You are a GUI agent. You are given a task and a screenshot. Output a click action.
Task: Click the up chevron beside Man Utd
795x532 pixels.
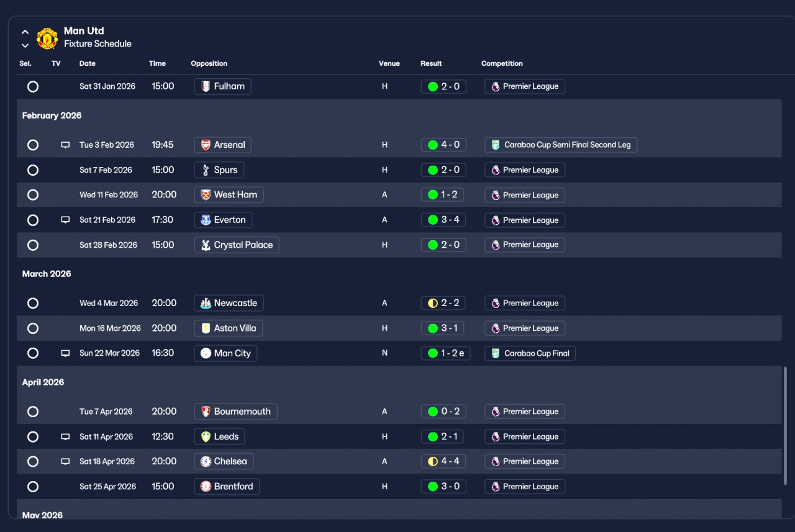tap(25, 32)
